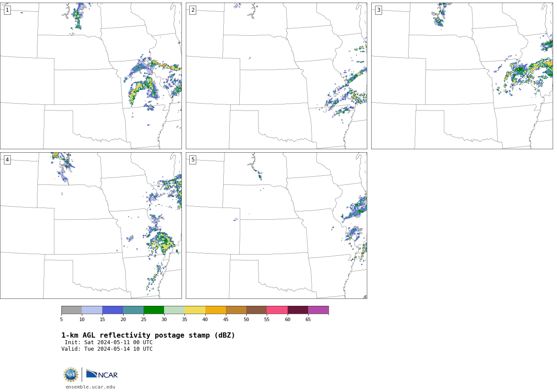Click the teal 20-25 dBZ swatch
557x392 pixels.
click(x=133, y=310)
